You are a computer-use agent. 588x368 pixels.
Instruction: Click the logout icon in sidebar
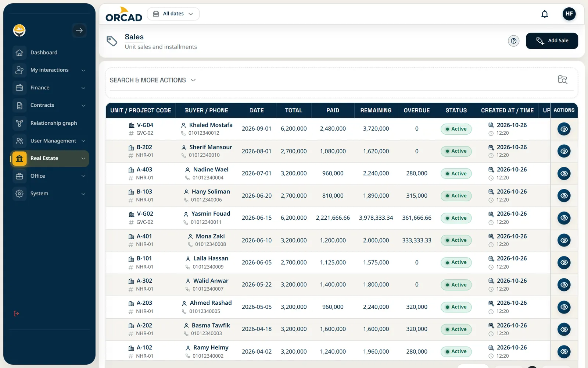point(17,314)
